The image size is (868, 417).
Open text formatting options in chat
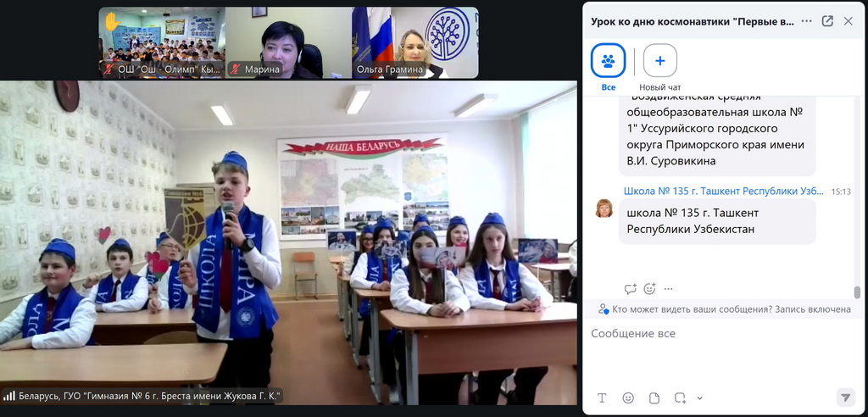(x=602, y=398)
